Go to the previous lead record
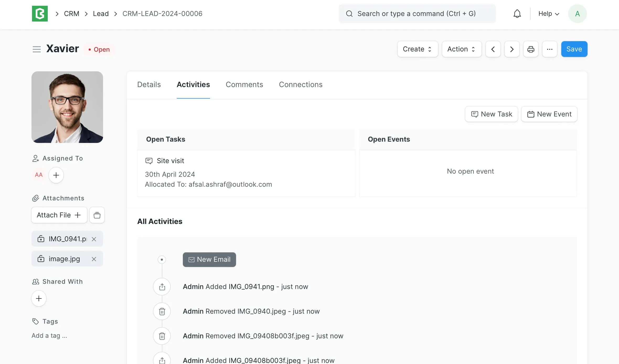This screenshot has width=619, height=364. 493,49
